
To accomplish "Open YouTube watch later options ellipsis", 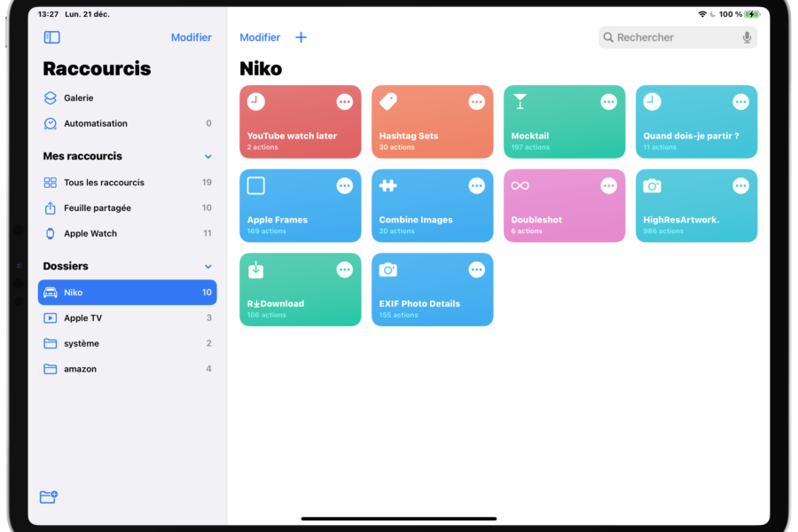I will (345, 102).
